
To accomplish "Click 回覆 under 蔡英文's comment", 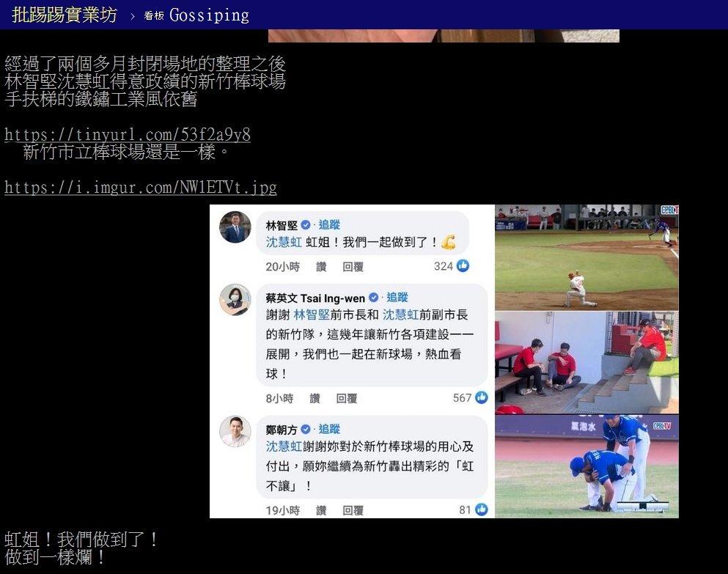I will point(346,399).
